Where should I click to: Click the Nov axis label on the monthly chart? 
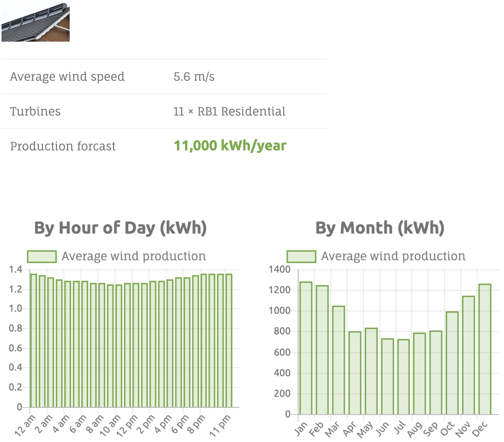(x=464, y=429)
